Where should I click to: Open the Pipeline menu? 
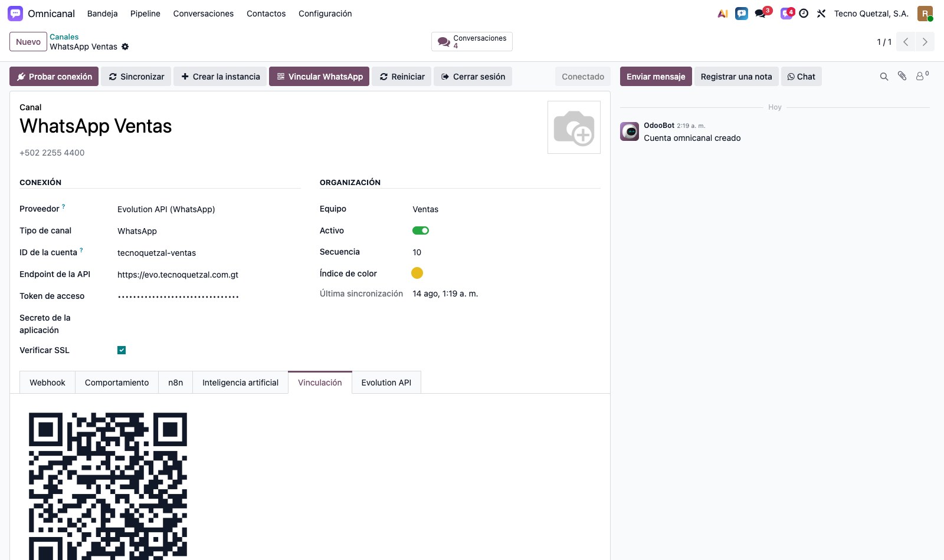tap(145, 14)
